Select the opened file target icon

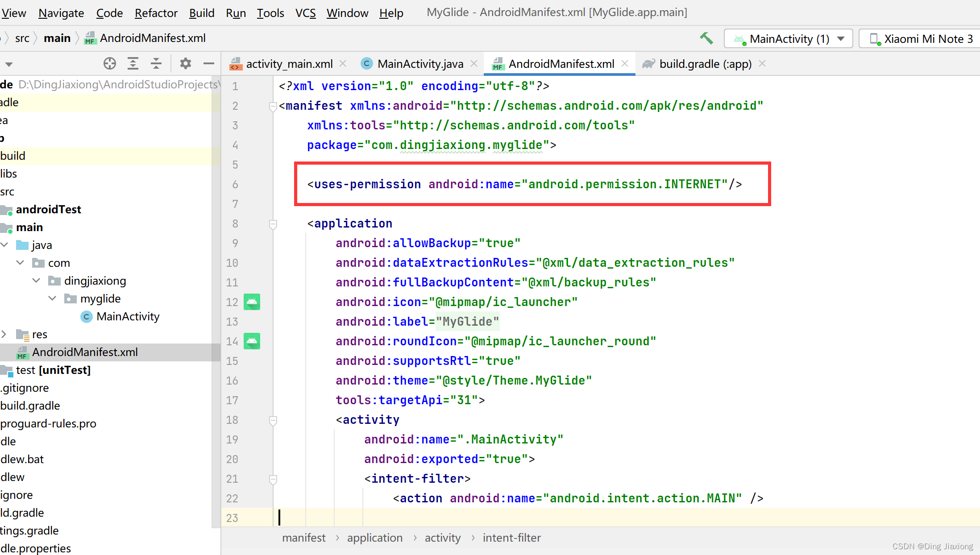pos(110,64)
